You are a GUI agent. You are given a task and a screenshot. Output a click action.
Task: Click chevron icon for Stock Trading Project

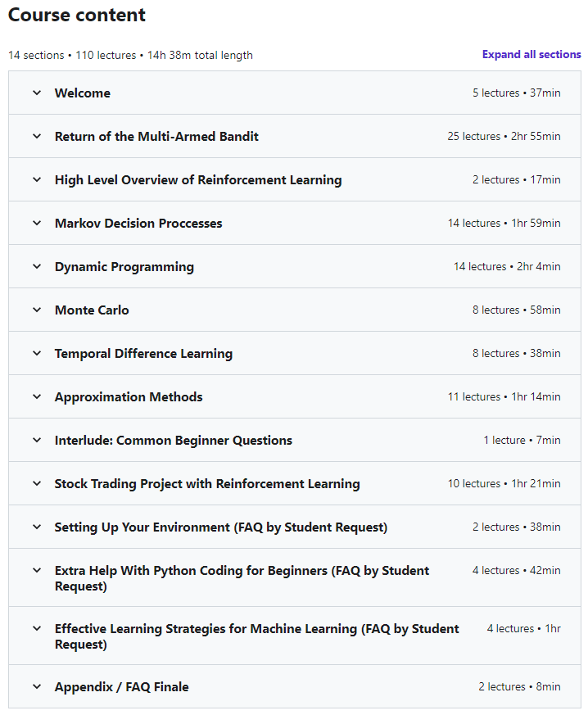pos(37,484)
